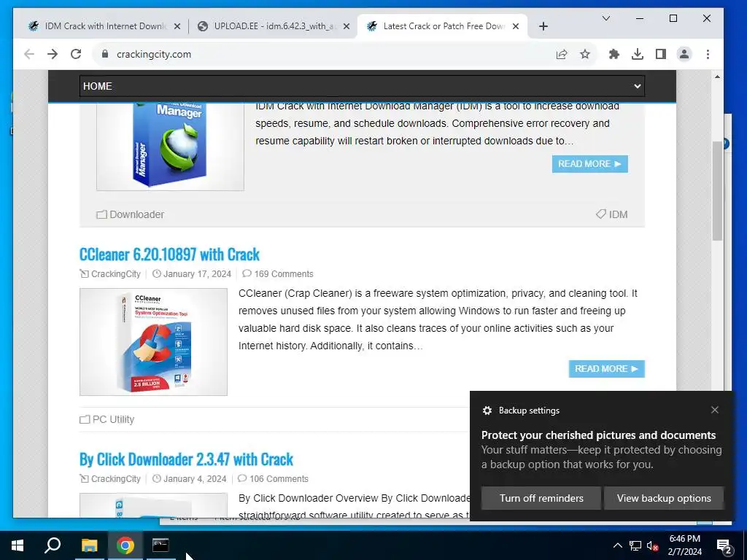Open the Chrome profile avatar
Screen dimensions: 747x560
point(684,54)
